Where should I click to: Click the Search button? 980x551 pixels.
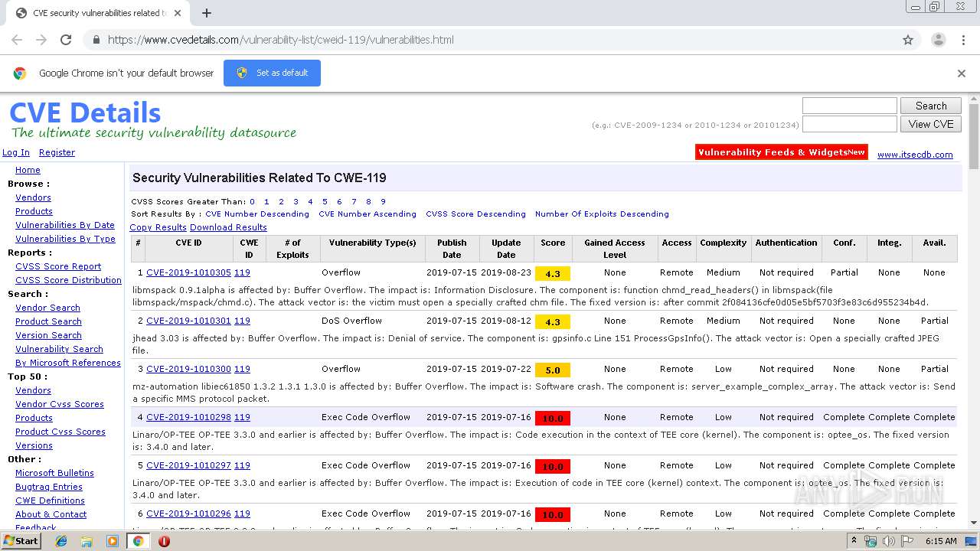(930, 106)
